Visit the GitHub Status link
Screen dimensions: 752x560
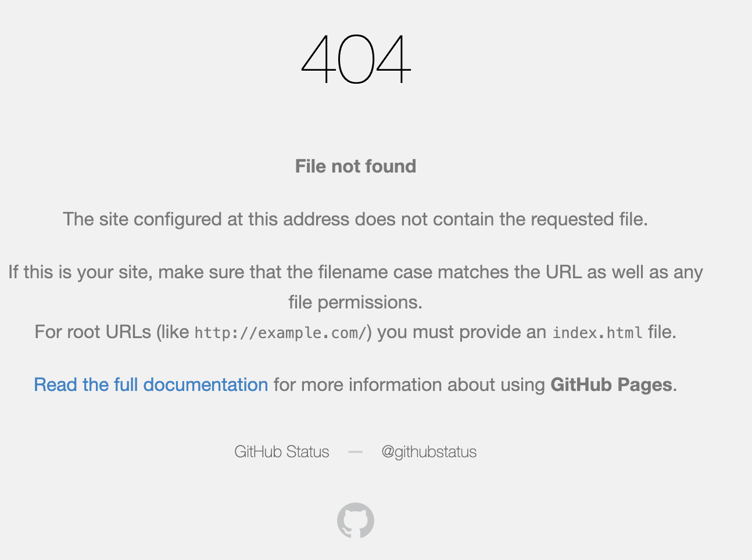point(282,452)
